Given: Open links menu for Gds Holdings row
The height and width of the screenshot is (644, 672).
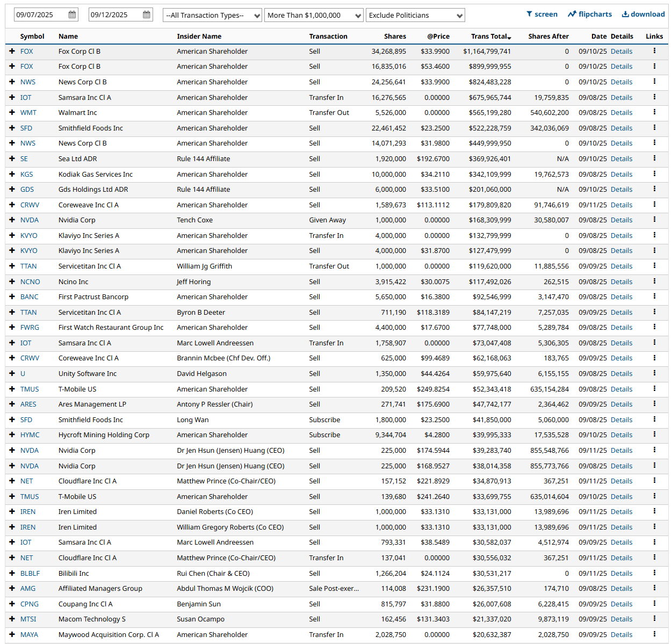Looking at the screenshot, I should point(654,189).
